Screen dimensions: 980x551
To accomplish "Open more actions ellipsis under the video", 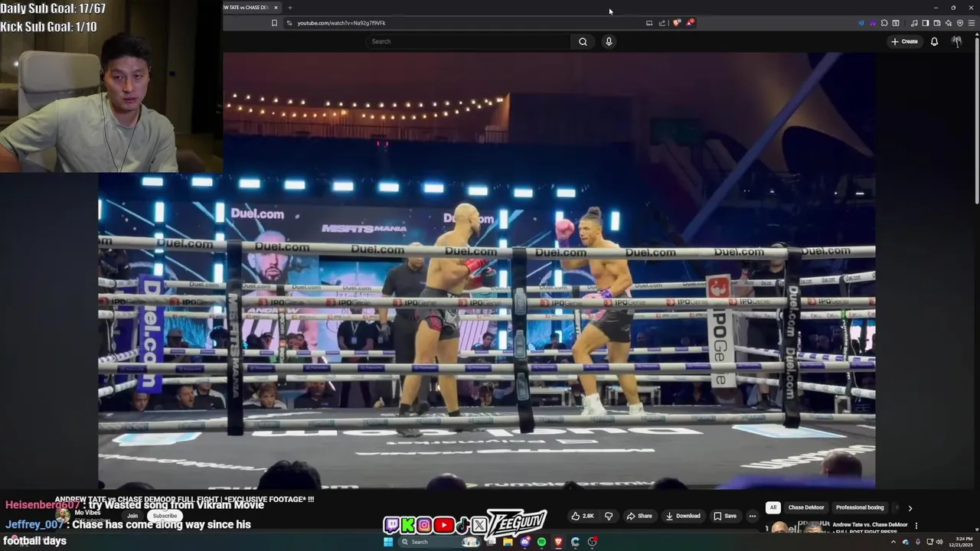I will (752, 516).
